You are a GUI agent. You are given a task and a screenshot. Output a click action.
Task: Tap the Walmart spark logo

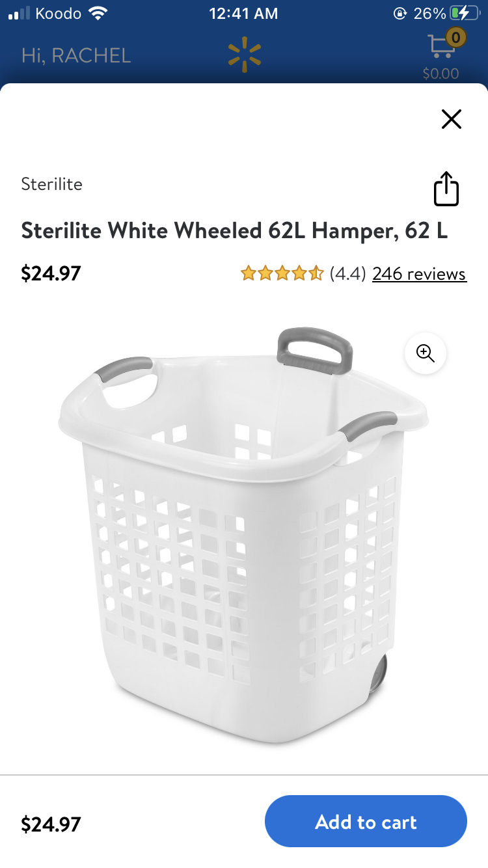[x=244, y=54]
